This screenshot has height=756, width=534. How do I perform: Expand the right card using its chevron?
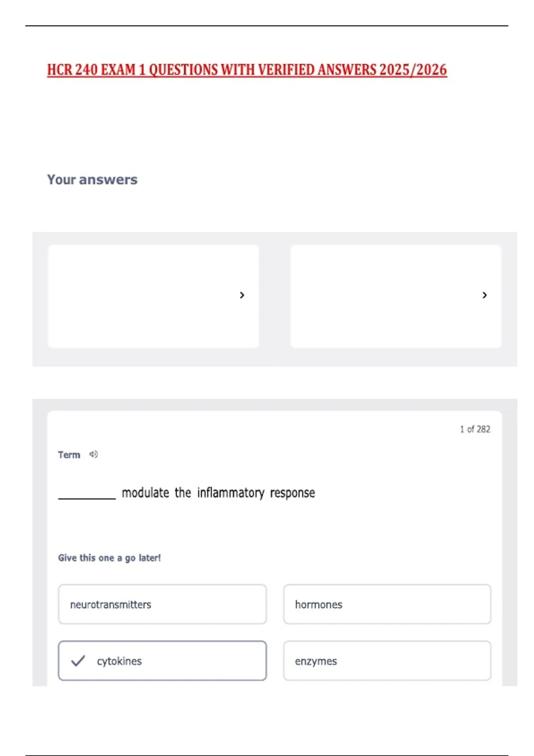(485, 295)
